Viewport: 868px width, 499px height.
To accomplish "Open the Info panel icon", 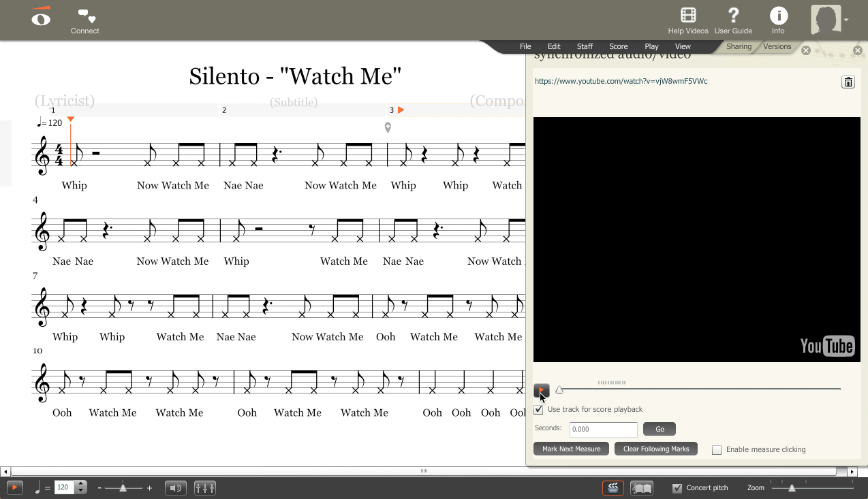I will coord(778,21).
